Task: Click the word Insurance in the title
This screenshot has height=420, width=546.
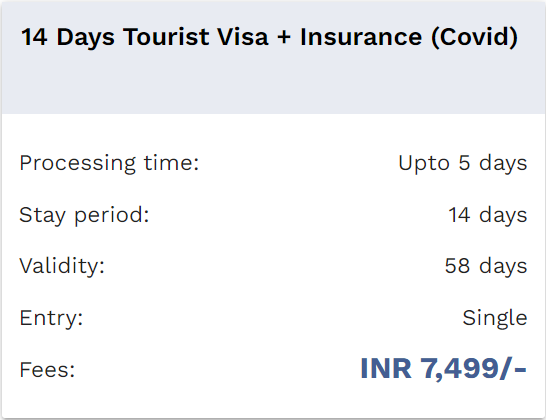Action: coord(361,37)
